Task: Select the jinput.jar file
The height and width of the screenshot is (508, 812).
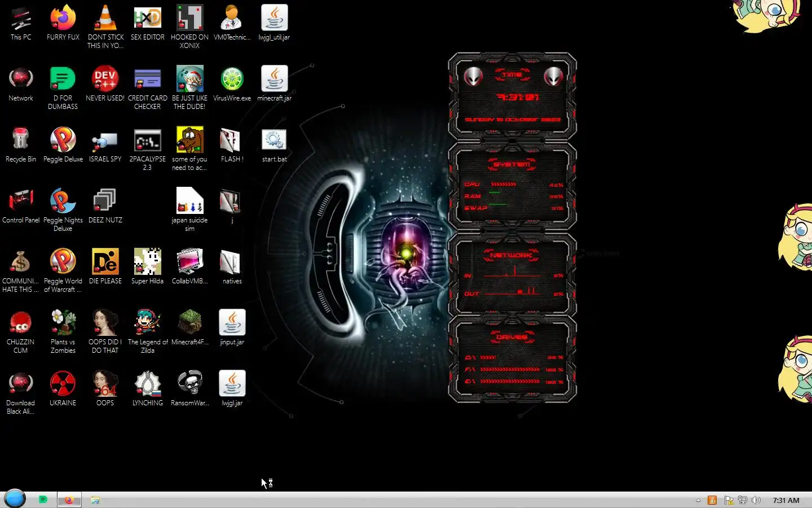Action: (x=232, y=329)
